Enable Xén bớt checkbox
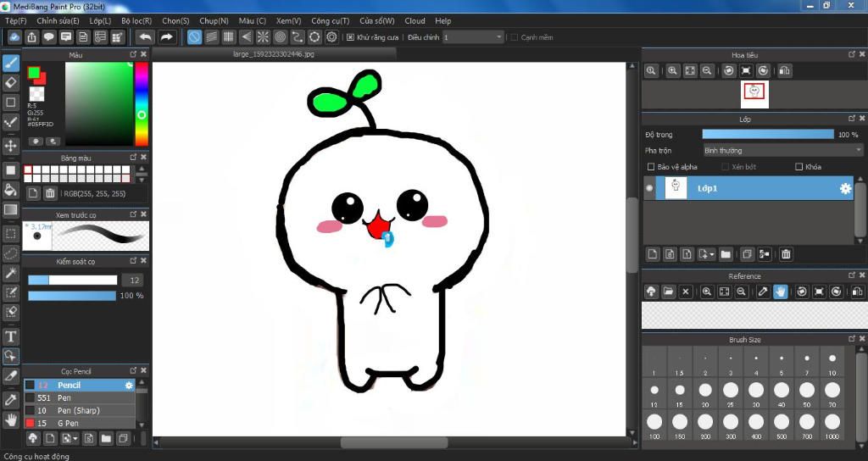 tap(726, 167)
